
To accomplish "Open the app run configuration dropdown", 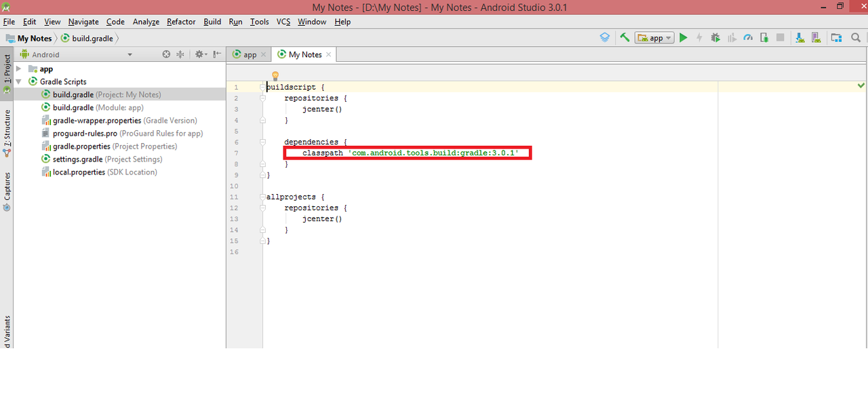I will pos(654,38).
